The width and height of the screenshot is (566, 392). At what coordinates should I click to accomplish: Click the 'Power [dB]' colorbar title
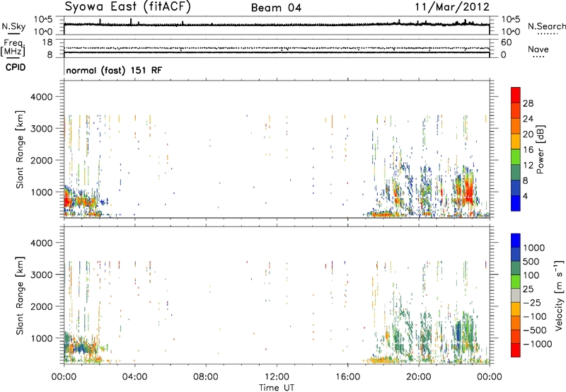pos(541,149)
